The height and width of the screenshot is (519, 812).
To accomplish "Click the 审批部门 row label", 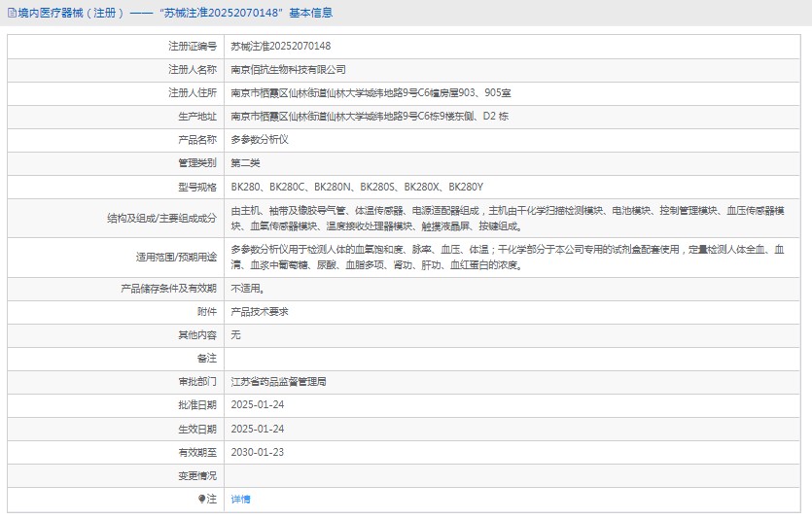I will pos(197,381).
